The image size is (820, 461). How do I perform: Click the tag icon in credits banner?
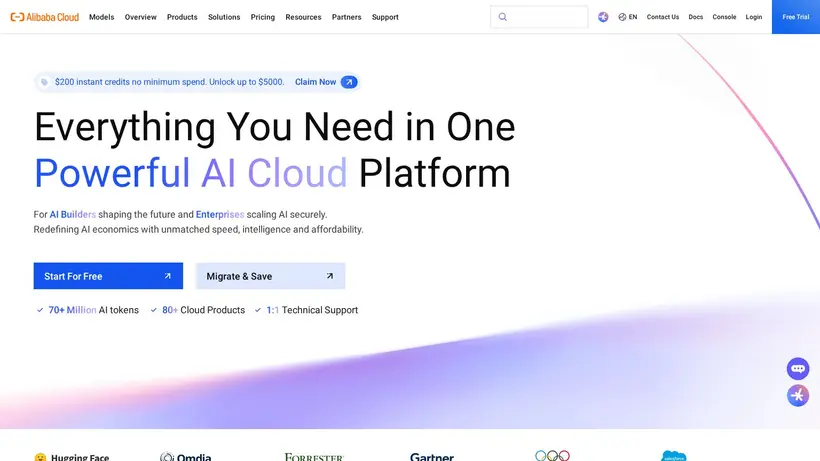(x=44, y=82)
